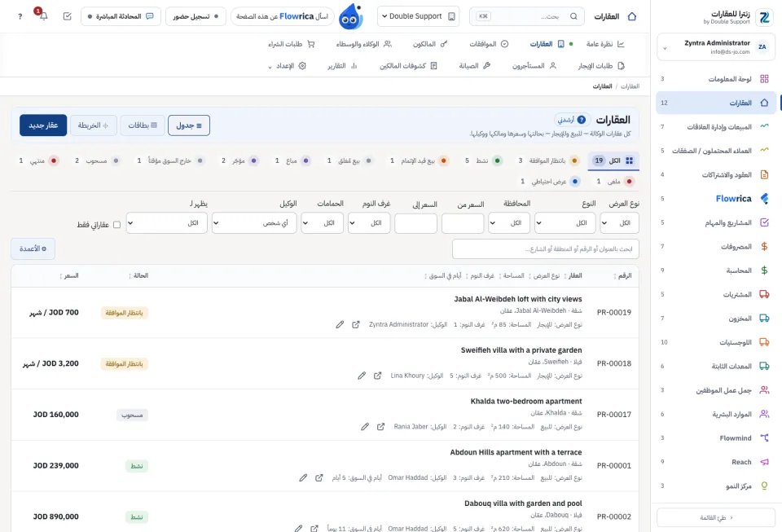Go to الموافقات approvals tab

(489, 44)
